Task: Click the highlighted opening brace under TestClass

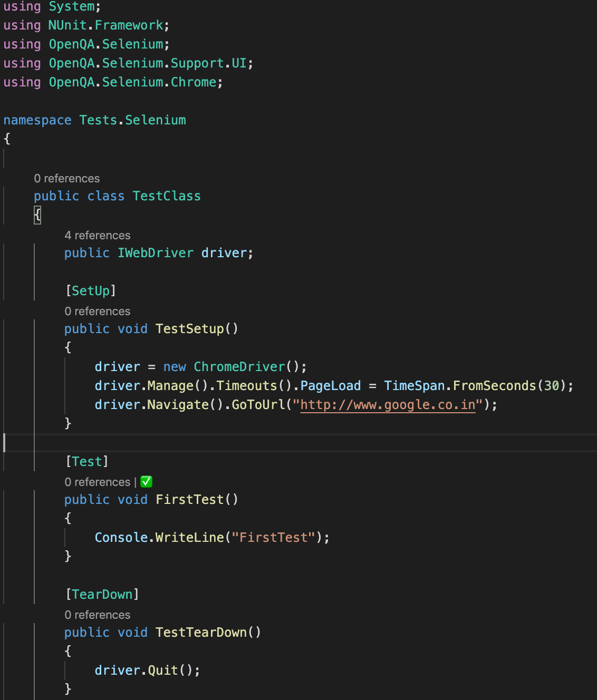Action: (x=36, y=215)
